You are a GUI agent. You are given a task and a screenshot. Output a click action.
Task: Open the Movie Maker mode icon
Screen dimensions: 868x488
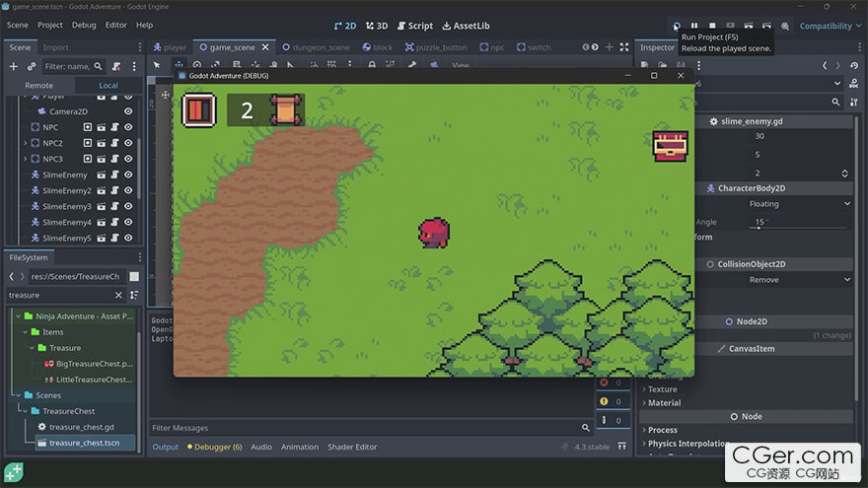785,26
